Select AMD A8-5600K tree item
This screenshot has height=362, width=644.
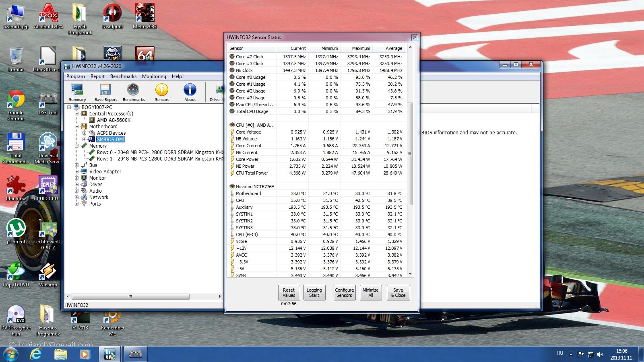point(114,120)
